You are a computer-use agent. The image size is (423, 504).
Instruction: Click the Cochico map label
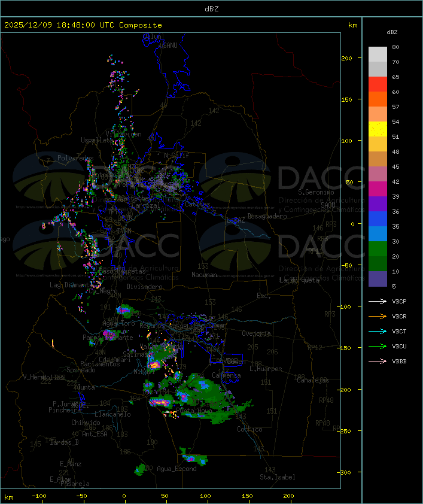pos(249,429)
